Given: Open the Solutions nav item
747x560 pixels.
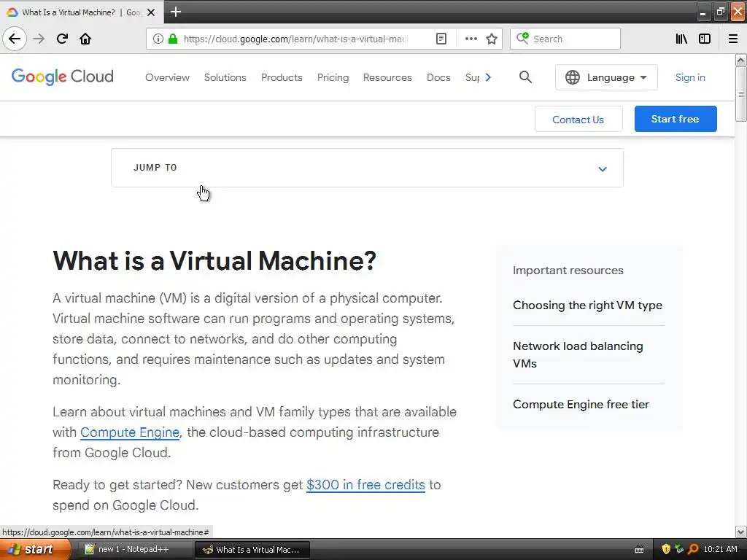Looking at the screenshot, I should tap(225, 77).
